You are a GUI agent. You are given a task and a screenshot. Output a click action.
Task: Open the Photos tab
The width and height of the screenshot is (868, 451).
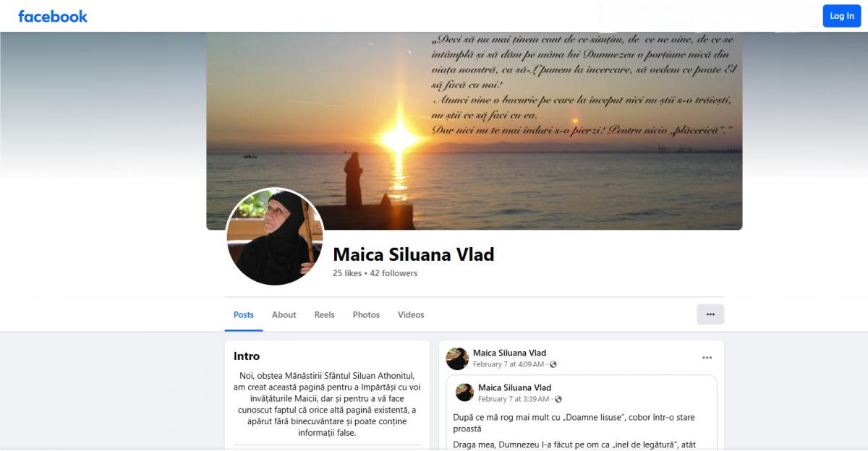(366, 315)
